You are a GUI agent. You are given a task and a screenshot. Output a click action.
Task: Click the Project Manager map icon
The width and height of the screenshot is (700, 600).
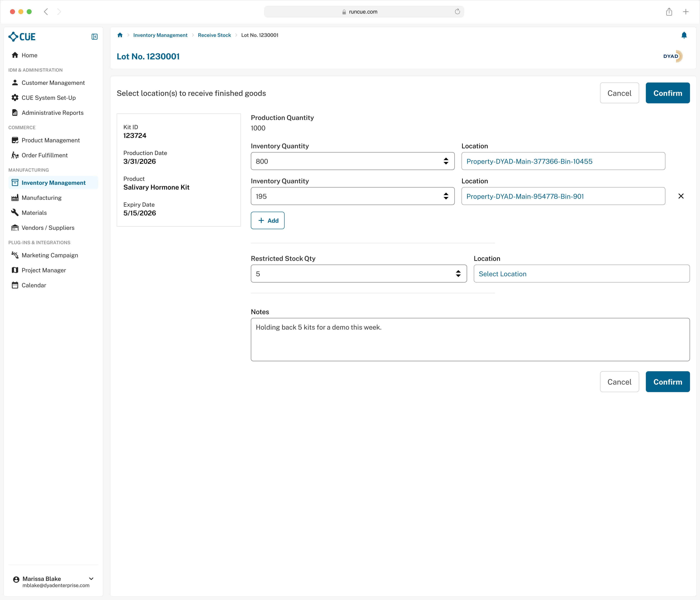point(15,270)
